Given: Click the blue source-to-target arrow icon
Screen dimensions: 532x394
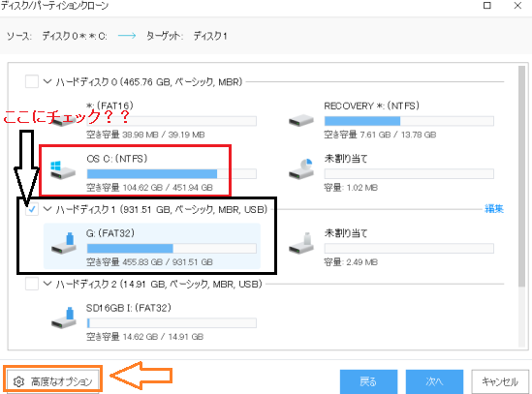Looking at the screenshot, I should pos(127,36).
